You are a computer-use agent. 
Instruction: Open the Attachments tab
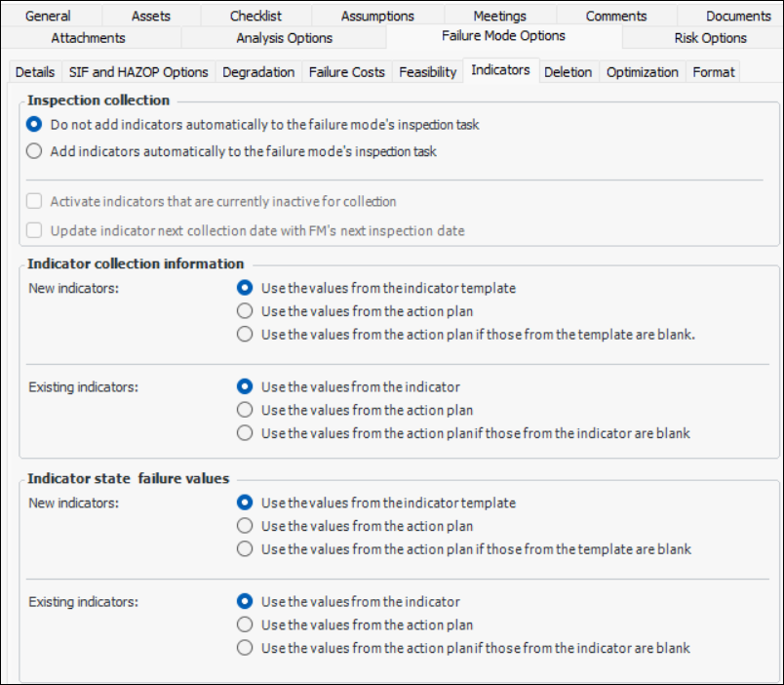click(x=88, y=38)
